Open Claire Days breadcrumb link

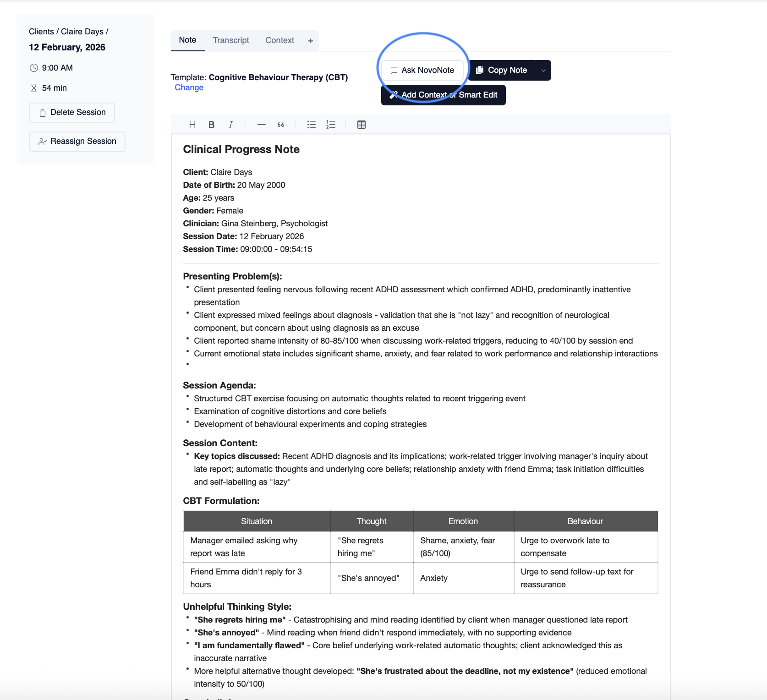pos(82,32)
